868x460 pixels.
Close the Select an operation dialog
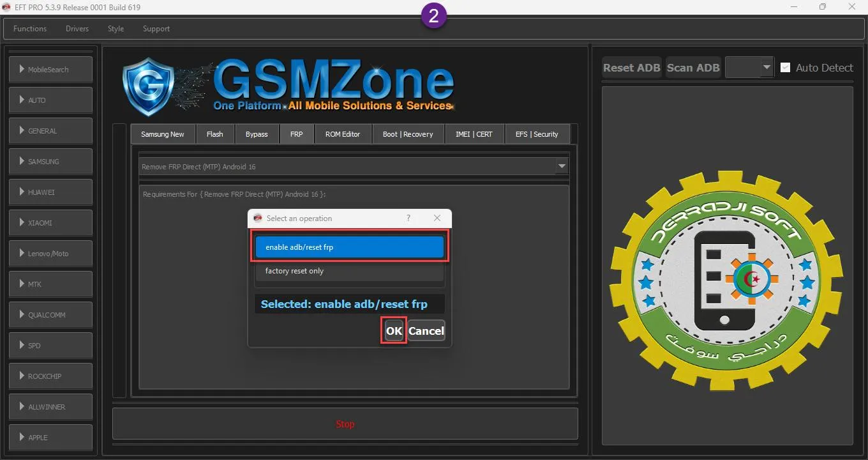pyautogui.click(x=437, y=218)
